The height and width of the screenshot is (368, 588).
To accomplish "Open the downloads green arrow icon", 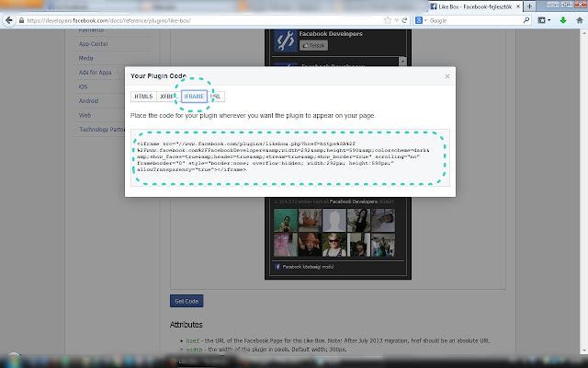I will [563, 20].
